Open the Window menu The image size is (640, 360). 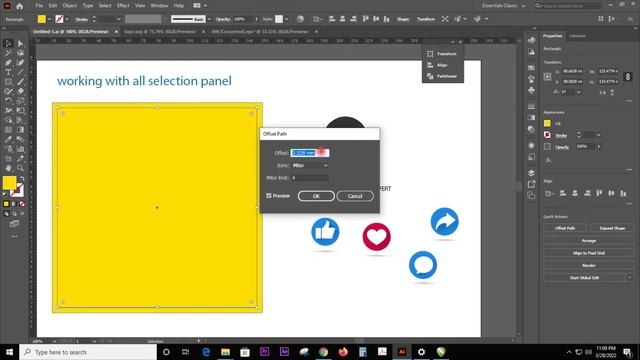[x=159, y=6]
